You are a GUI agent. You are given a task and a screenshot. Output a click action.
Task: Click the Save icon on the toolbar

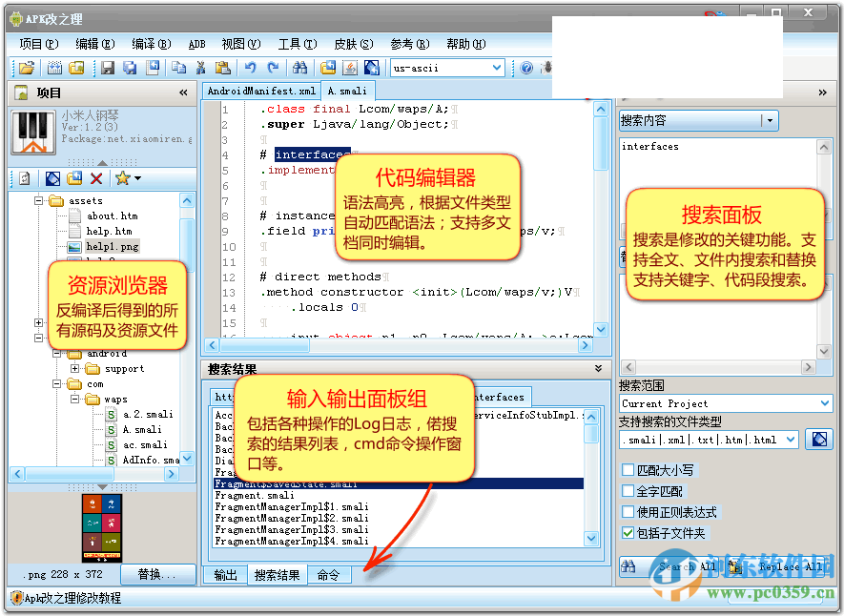click(108, 68)
